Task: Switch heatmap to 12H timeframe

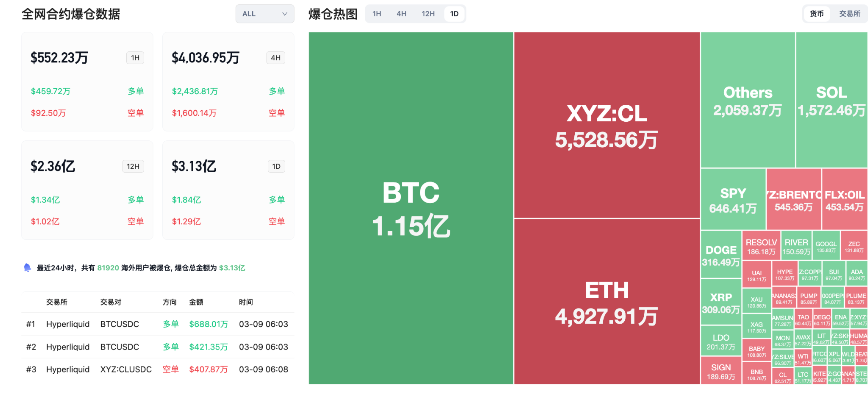Action: [x=428, y=14]
